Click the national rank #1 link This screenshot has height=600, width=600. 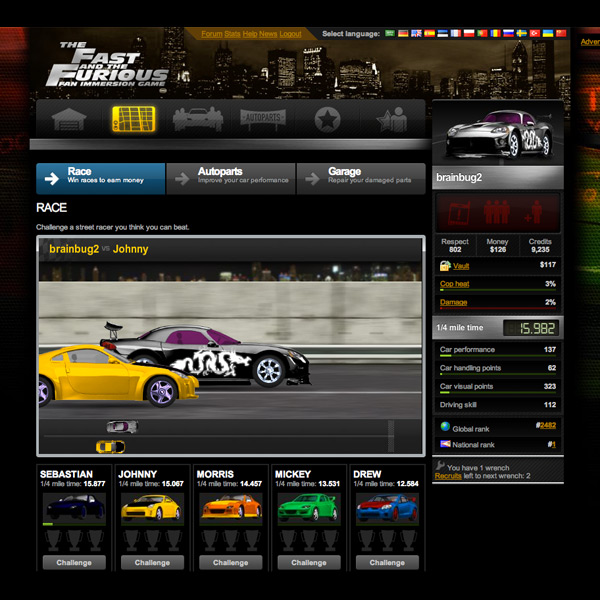pyautogui.click(x=553, y=444)
